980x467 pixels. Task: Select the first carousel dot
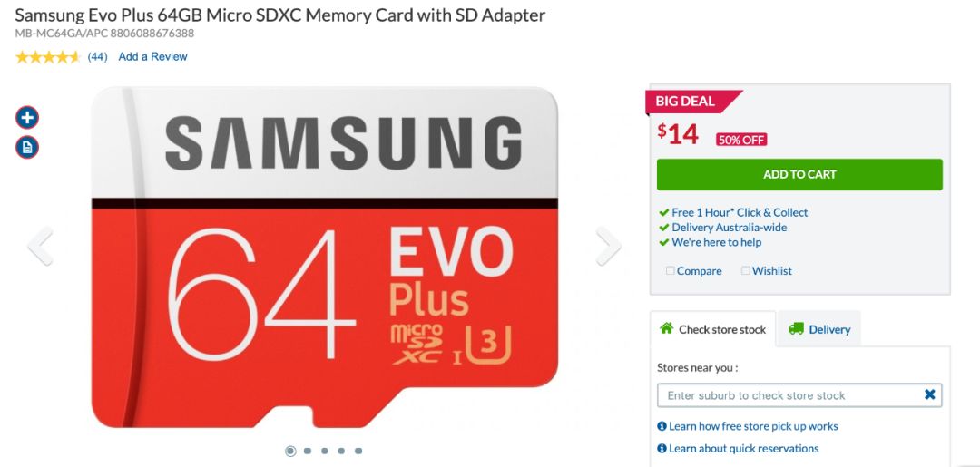coord(290,451)
